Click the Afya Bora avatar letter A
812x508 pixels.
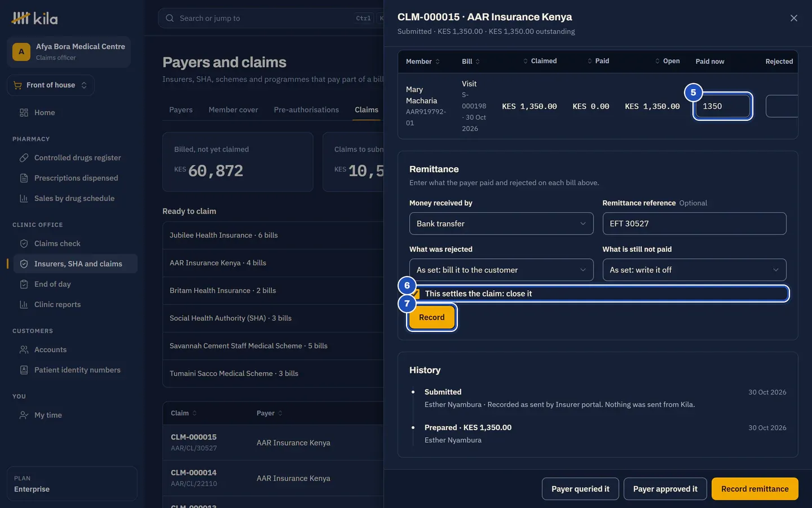click(x=21, y=52)
